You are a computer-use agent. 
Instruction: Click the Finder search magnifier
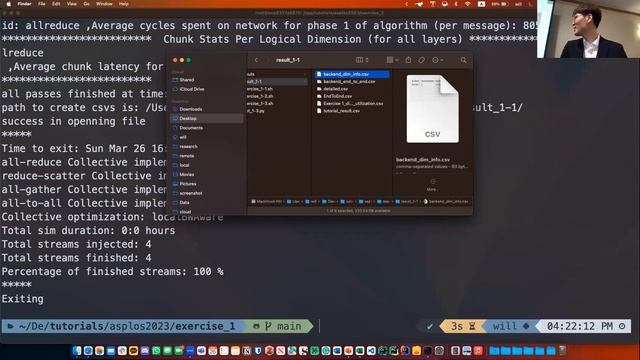pyautogui.click(x=463, y=60)
